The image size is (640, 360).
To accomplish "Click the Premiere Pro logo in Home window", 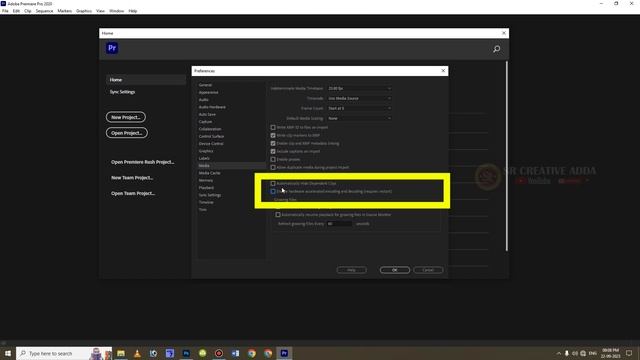I will [112, 48].
